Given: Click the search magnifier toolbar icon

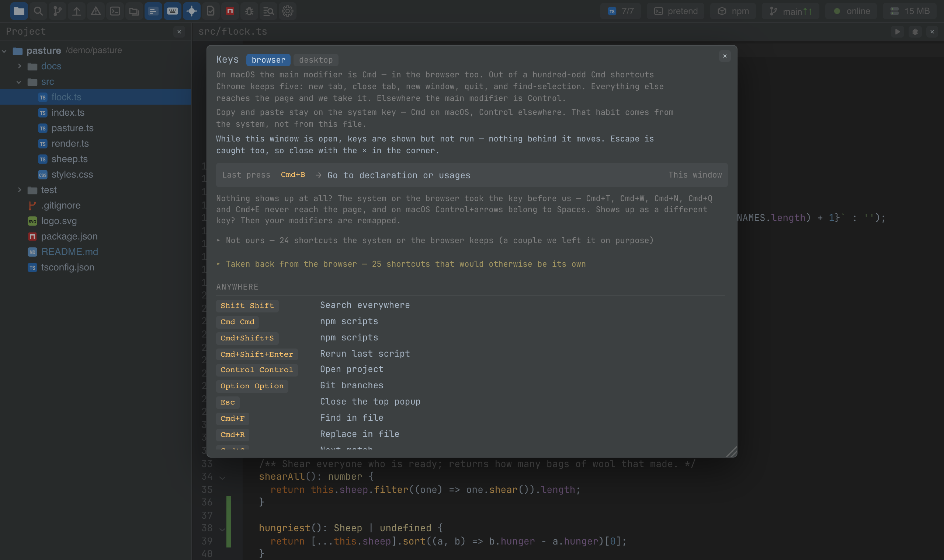Looking at the screenshot, I should (38, 11).
